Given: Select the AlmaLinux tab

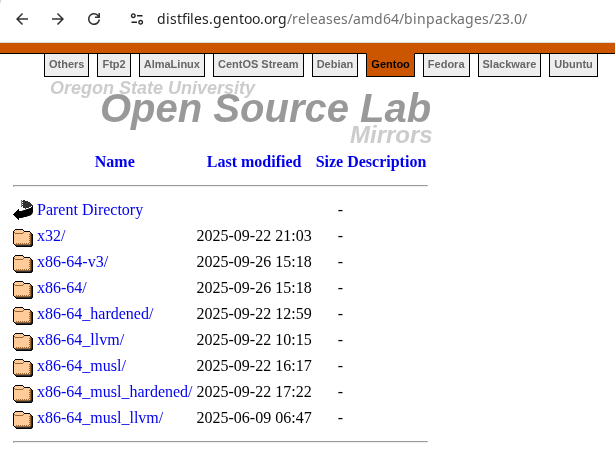Looking at the screenshot, I should (x=172, y=64).
